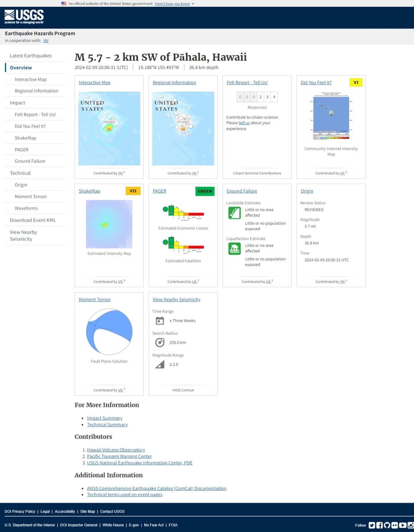Open the Regional Information card title link
This screenshot has height=532, width=414.
[174, 82]
